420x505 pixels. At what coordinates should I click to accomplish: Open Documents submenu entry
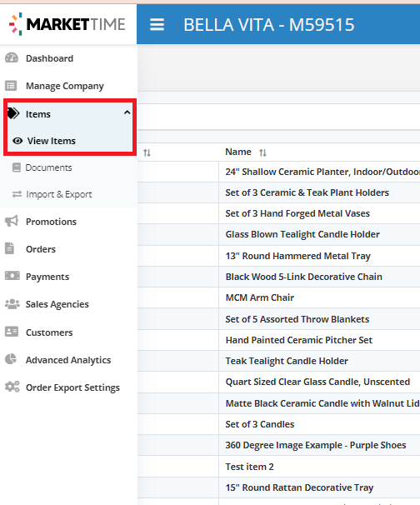48,167
